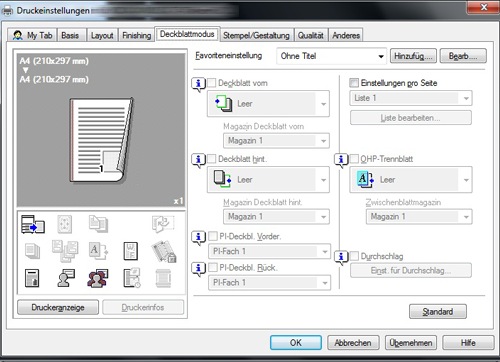The height and width of the screenshot is (362, 500).
Task: Click info icon beside Deckblatt hint.
Action: click(198, 160)
